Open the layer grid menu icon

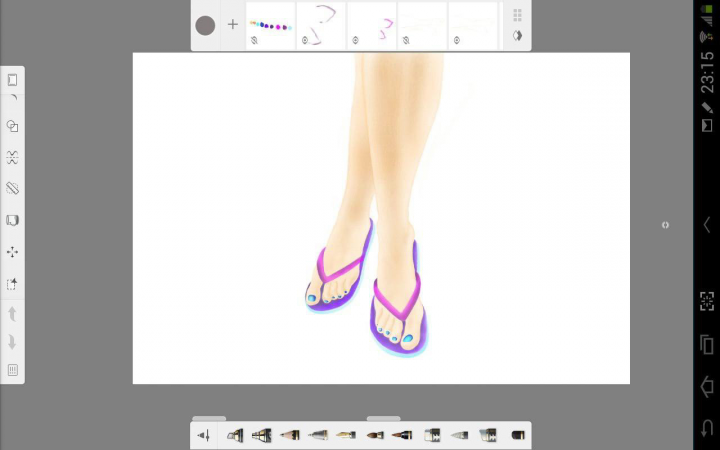tap(518, 15)
